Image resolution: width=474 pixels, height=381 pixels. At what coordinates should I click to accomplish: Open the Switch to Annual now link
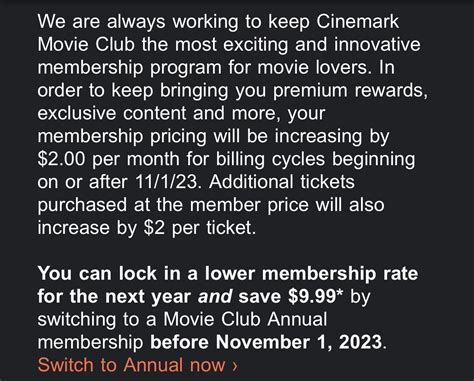(138, 365)
